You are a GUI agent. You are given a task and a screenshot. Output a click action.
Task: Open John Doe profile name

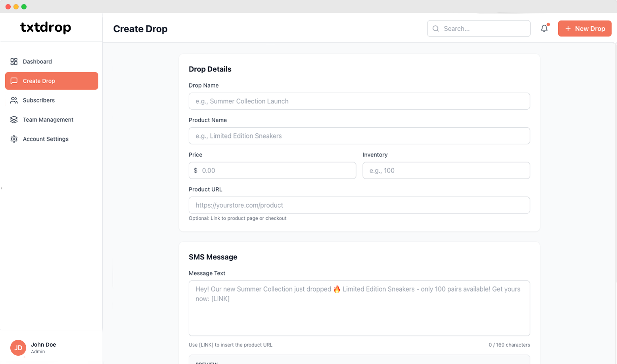pos(44,345)
